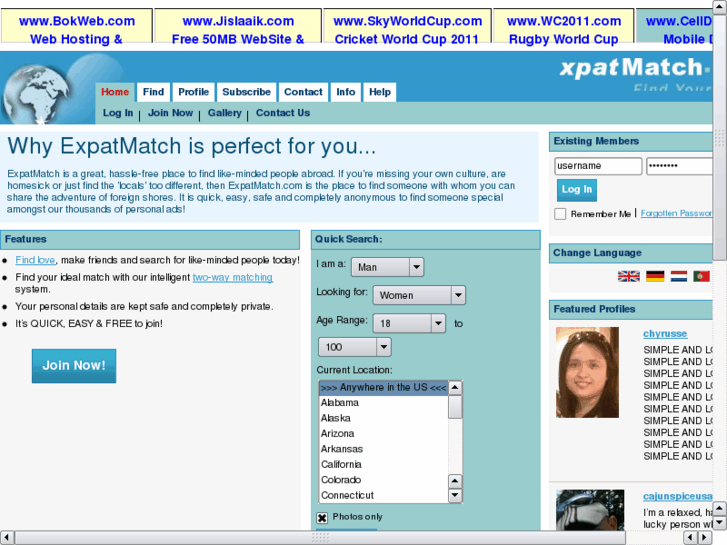Click the location list scroll-up arrow
The width and height of the screenshot is (727, 545).
pos(455,388)
